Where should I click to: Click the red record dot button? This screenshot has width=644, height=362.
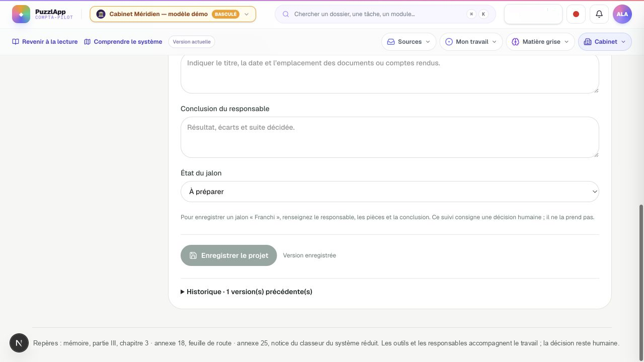pos(576,14)
